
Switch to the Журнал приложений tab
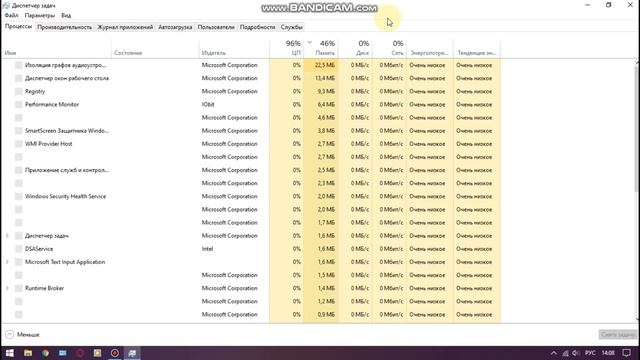[x=125, y=27]
